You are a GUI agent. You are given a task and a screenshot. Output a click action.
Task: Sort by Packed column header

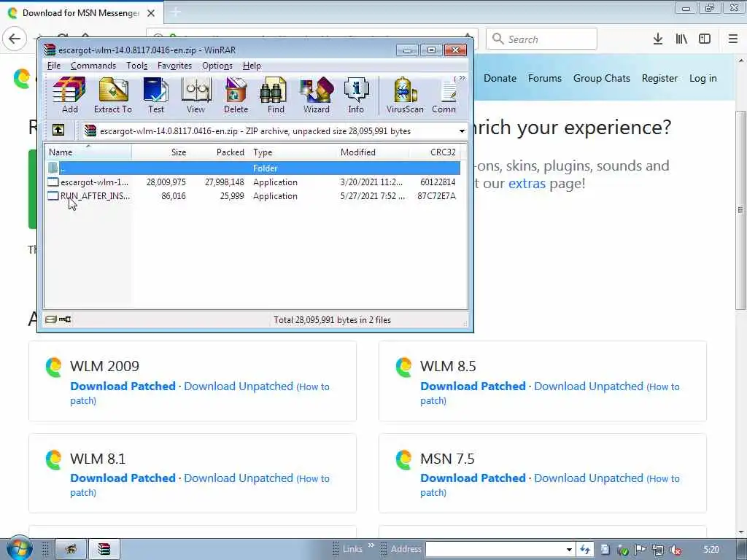coord(219,152)
